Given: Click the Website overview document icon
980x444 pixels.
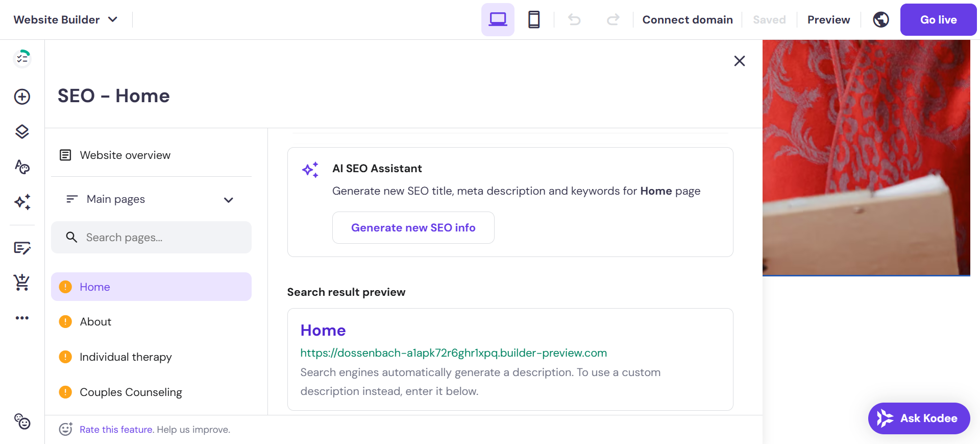Looking at the screenshot, I should click(65, 155).
